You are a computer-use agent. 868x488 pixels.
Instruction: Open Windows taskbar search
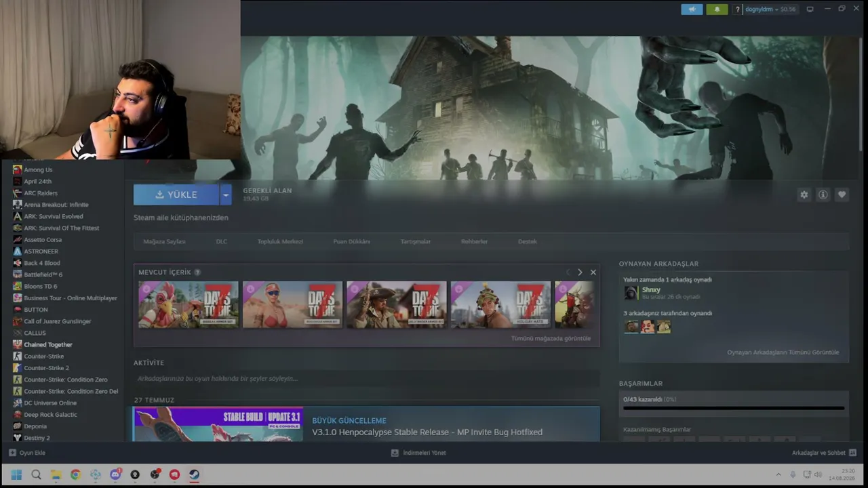click(36, 474)
